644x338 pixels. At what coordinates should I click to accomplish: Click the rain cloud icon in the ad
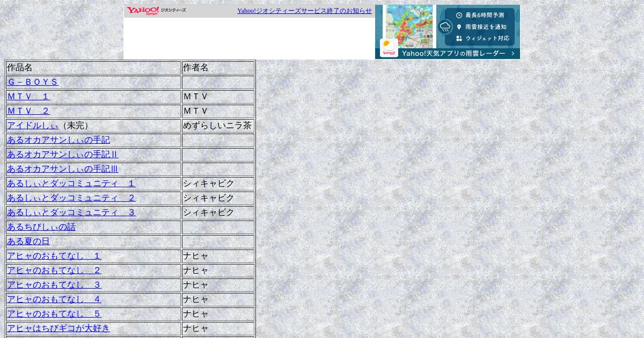[x=445, y=27]
